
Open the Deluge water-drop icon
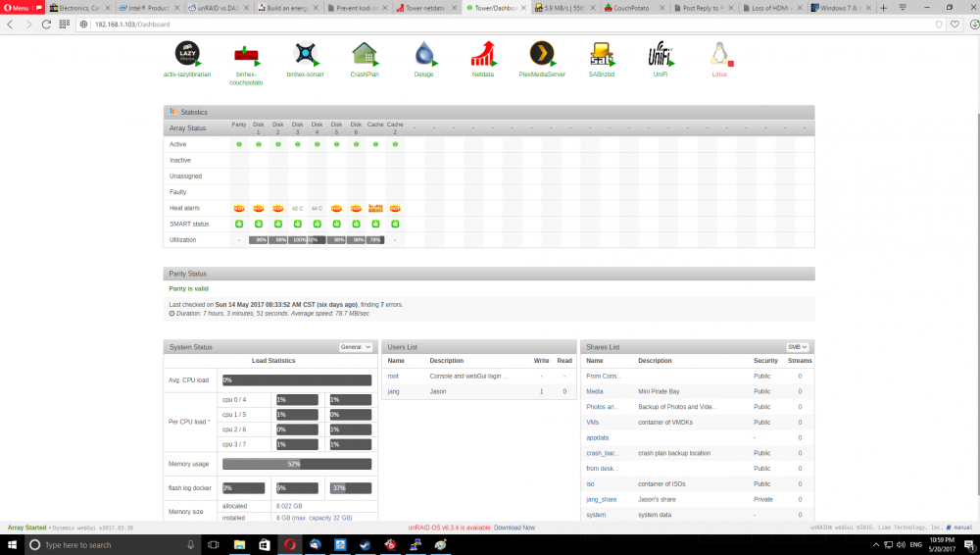click(x=423, y=54)
